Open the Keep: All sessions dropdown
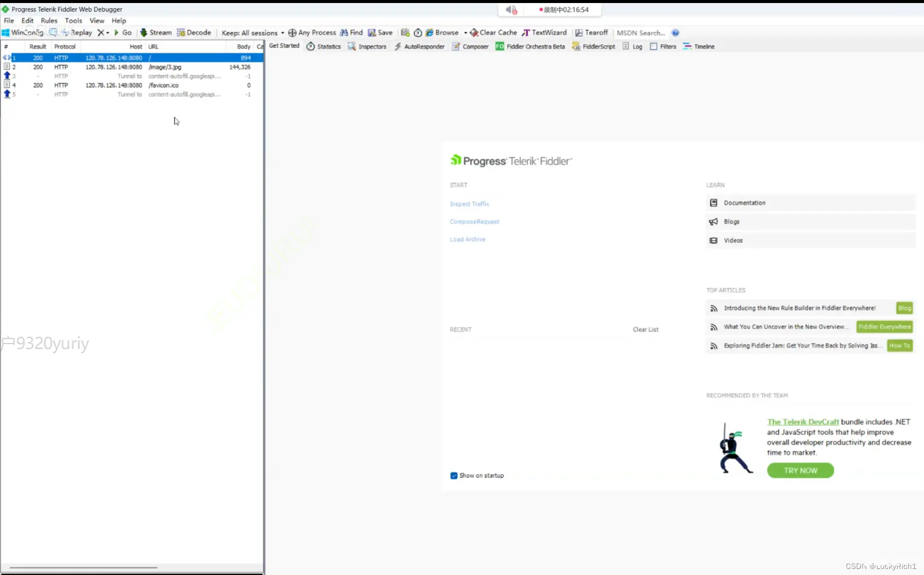This screenshot has height=575, width=924. point(253,33)
